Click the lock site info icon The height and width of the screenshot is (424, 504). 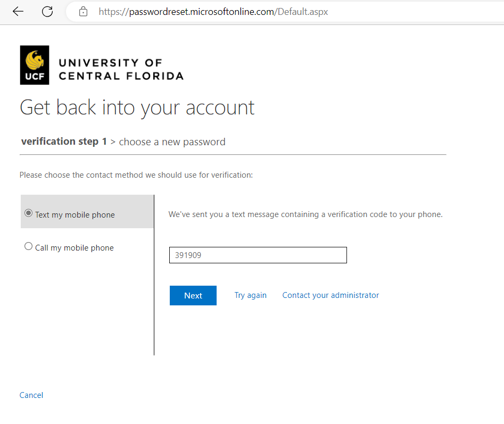83,12
